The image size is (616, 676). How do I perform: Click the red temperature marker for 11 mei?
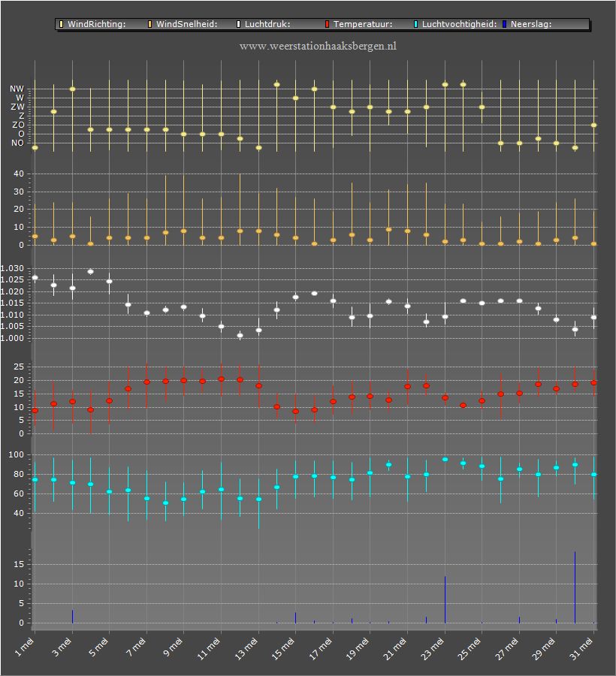click(x=221, y=379)
